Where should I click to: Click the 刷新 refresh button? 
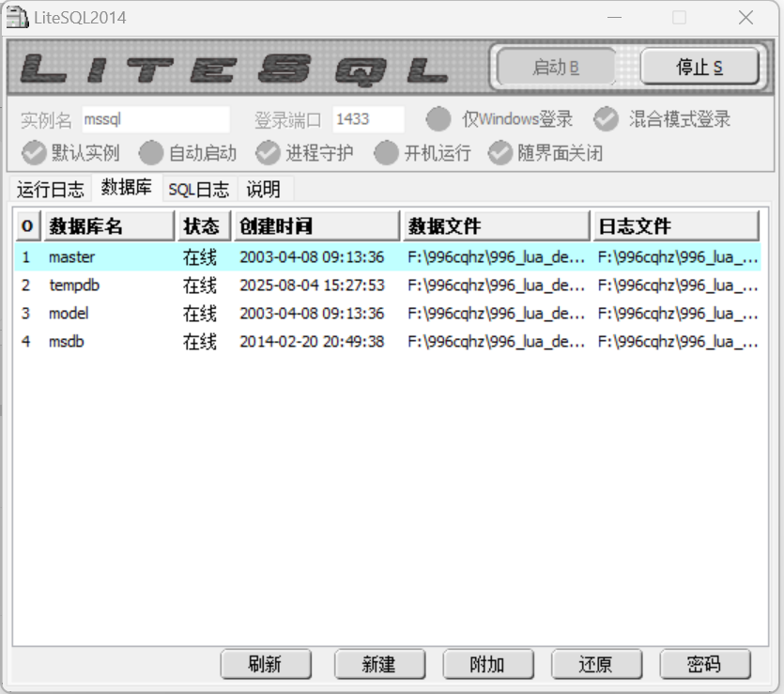(266, 665)
